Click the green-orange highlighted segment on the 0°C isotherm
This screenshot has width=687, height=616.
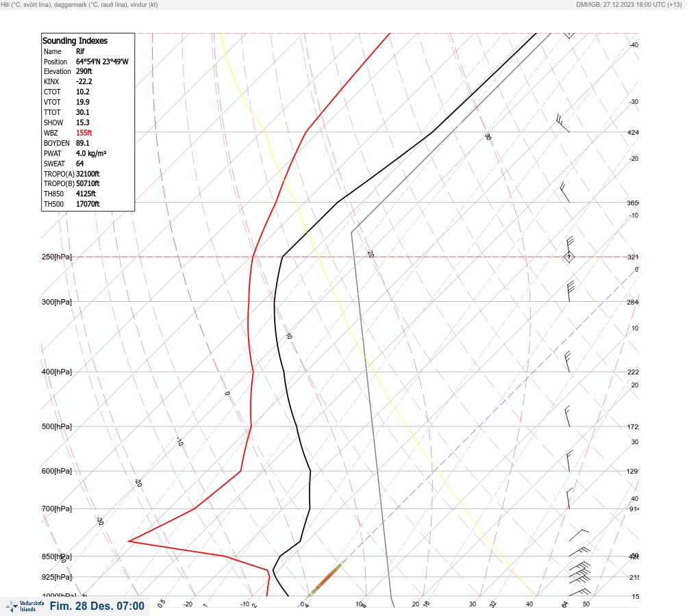point(327,579)
